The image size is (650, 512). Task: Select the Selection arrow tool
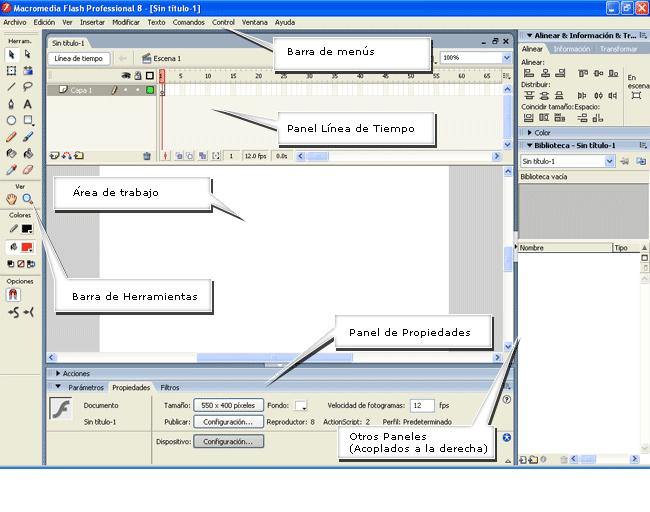pyautogui.click(x=11, y=54)
